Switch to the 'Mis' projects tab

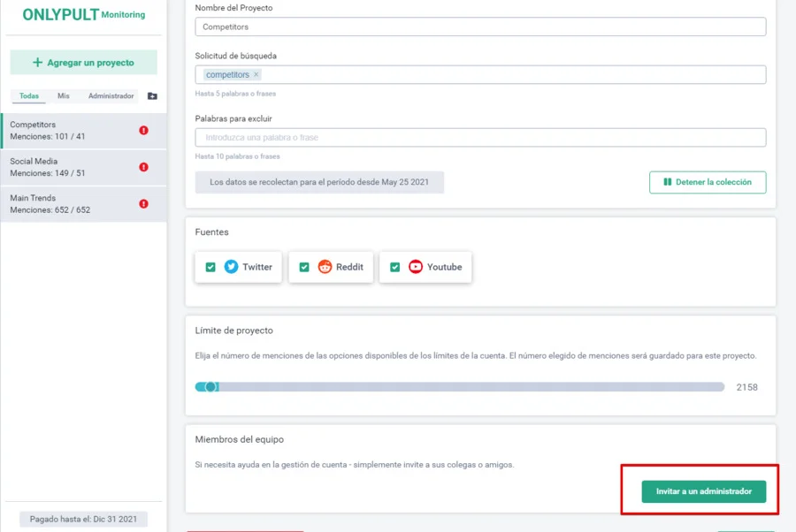click(64, 96)
